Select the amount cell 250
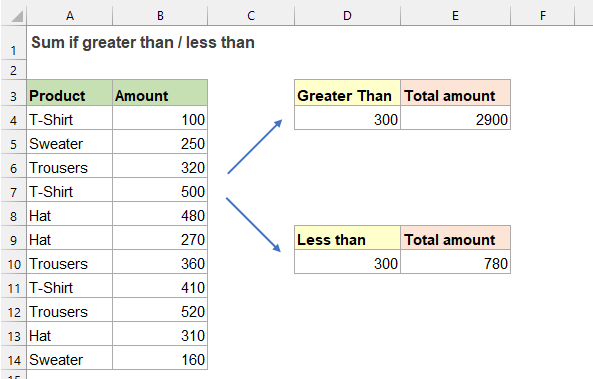This screenshot has width=593, height=379. pos(160,142)
